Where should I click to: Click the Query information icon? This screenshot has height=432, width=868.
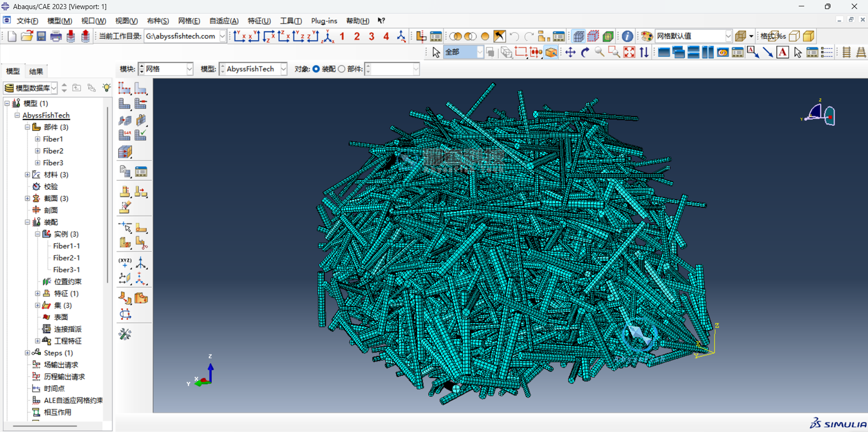[627, 36]
